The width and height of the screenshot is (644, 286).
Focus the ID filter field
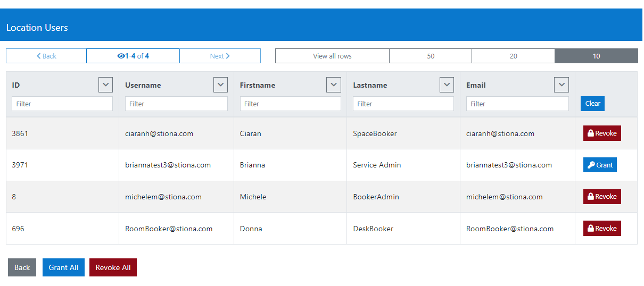[x=62, y=104]
